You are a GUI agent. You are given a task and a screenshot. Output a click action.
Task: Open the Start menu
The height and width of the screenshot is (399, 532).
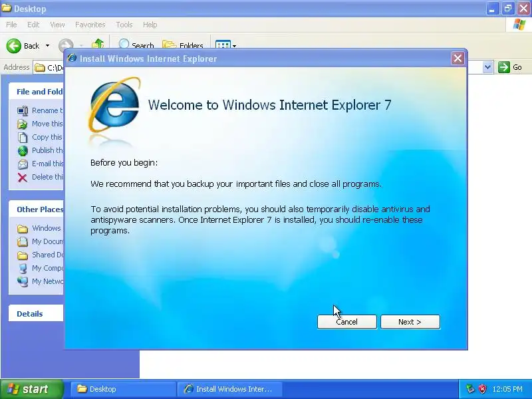tap(31, 389)
